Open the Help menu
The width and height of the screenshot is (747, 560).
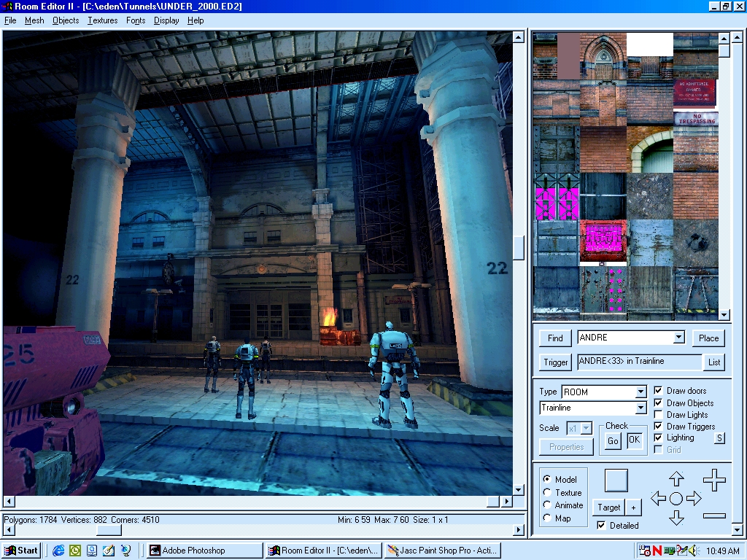pos(196,20)
